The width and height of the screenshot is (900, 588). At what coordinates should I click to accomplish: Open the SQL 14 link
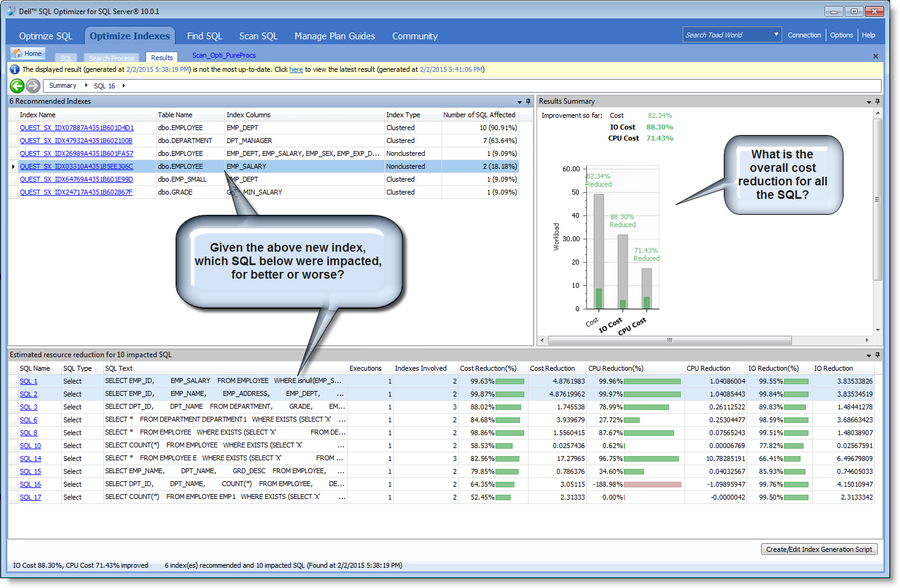tap(30, 458)
